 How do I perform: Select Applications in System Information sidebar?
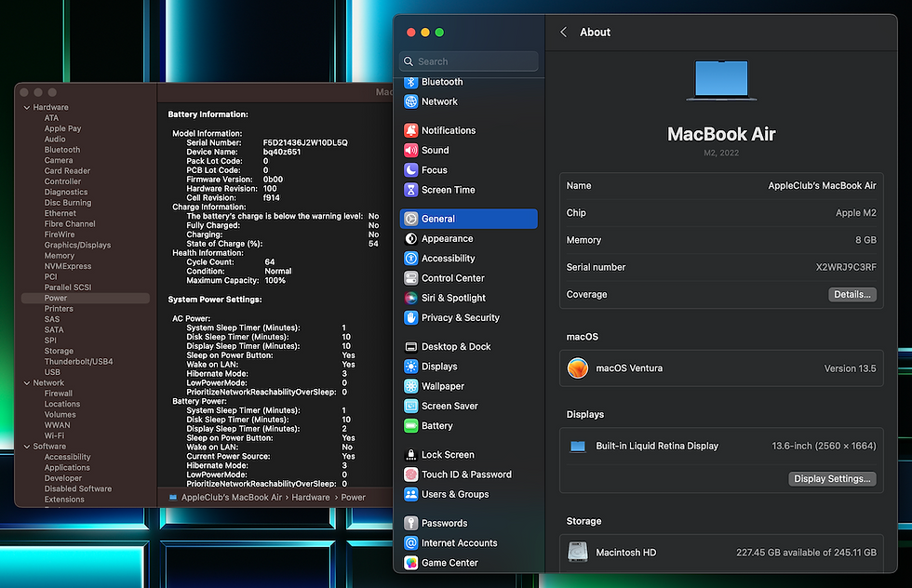pos(67,468)
